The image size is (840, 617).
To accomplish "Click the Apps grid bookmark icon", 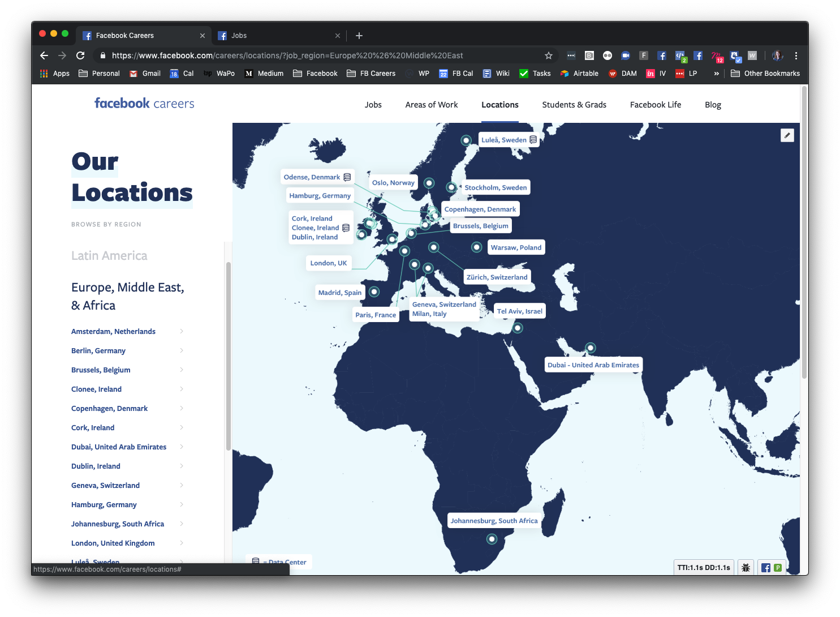I will tap(44, 74).
